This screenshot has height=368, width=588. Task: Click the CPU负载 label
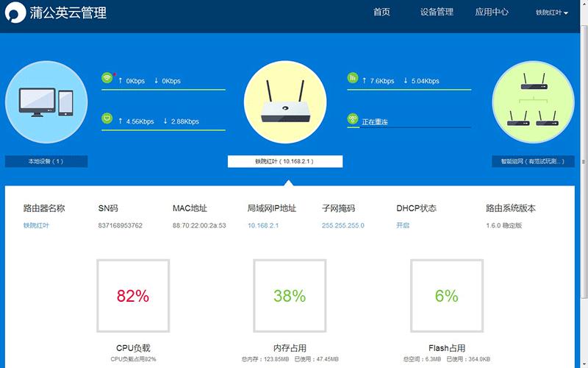(x=133, y=348)
